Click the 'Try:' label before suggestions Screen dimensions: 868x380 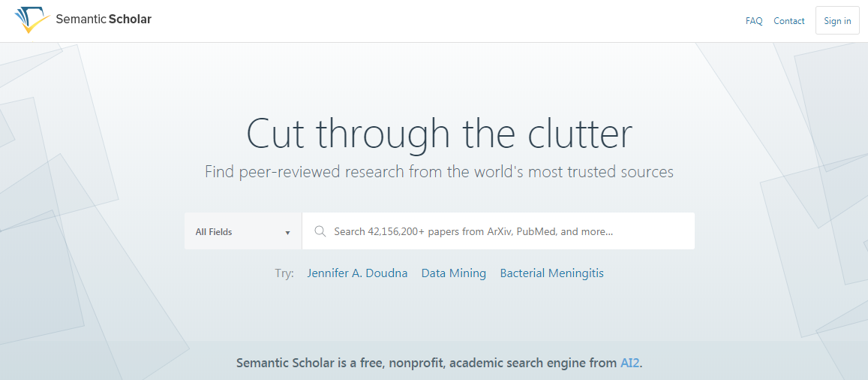(284, 273)
